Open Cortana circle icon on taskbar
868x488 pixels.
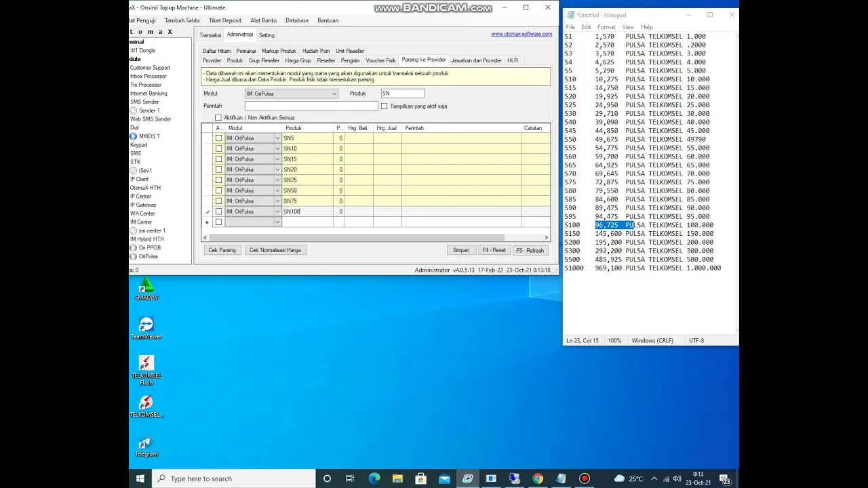coord(327,479)
